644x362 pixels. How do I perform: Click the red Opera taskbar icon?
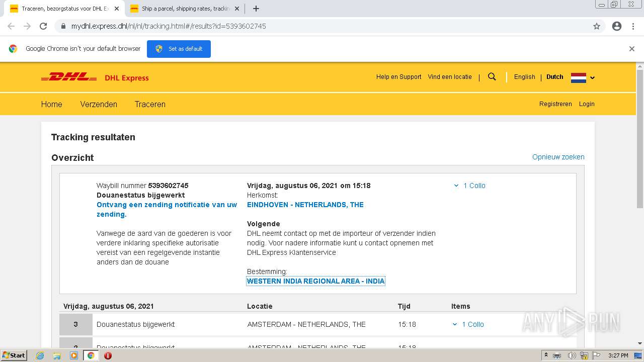tap(108, 355)
